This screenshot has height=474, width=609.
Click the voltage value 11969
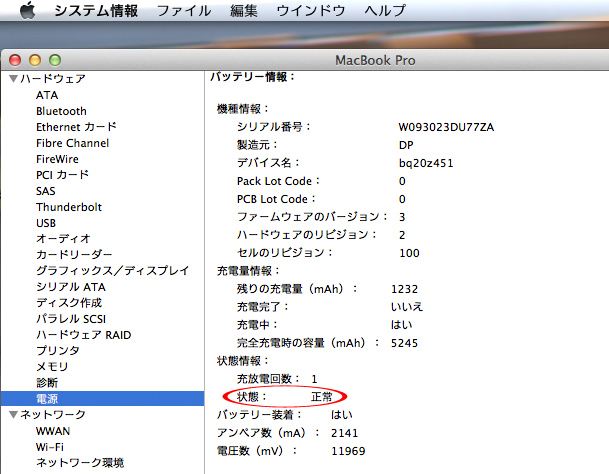[348, 451]
